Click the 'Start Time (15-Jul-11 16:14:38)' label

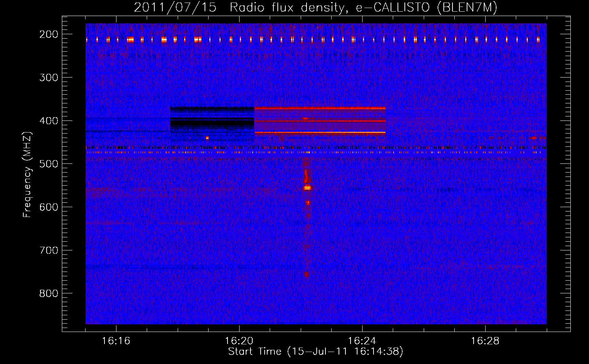(316, 352)
